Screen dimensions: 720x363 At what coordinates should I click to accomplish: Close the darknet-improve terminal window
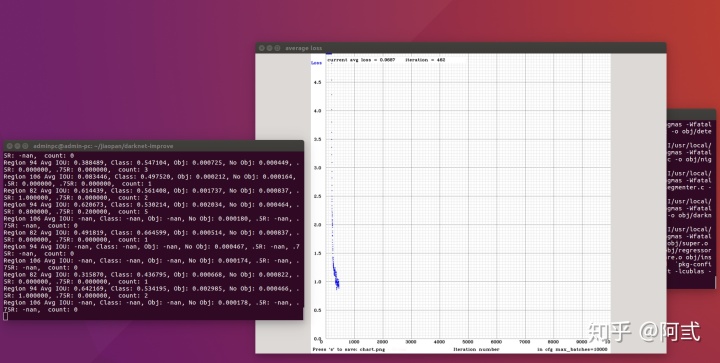tap(9, 146)
